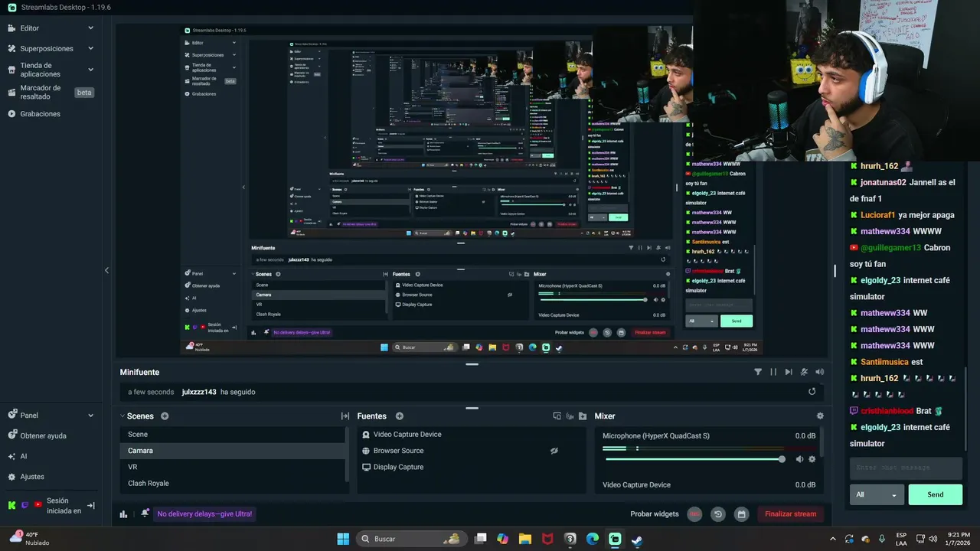
Task: Select the Scene scene
Action: tap(233, 435)
